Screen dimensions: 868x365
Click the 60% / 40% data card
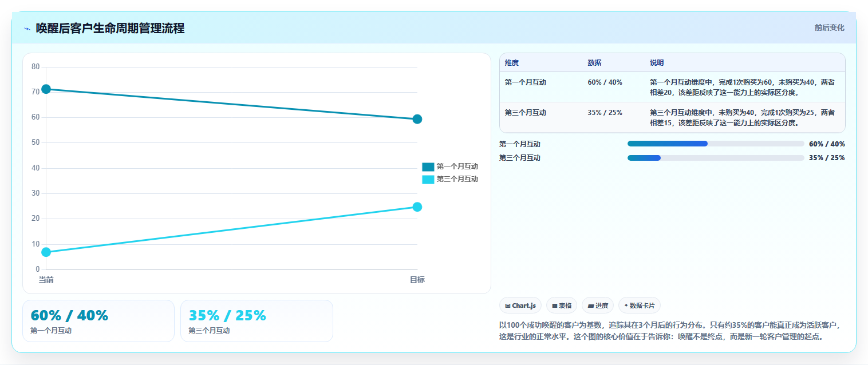[98, 321]
